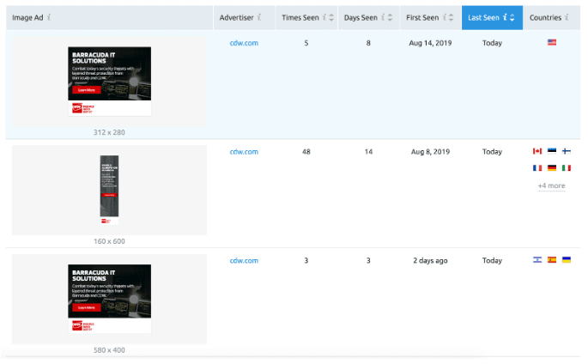Select the Times Seen column header
Viewport: 588px width, 364px height.
click(x=306, y=18)
